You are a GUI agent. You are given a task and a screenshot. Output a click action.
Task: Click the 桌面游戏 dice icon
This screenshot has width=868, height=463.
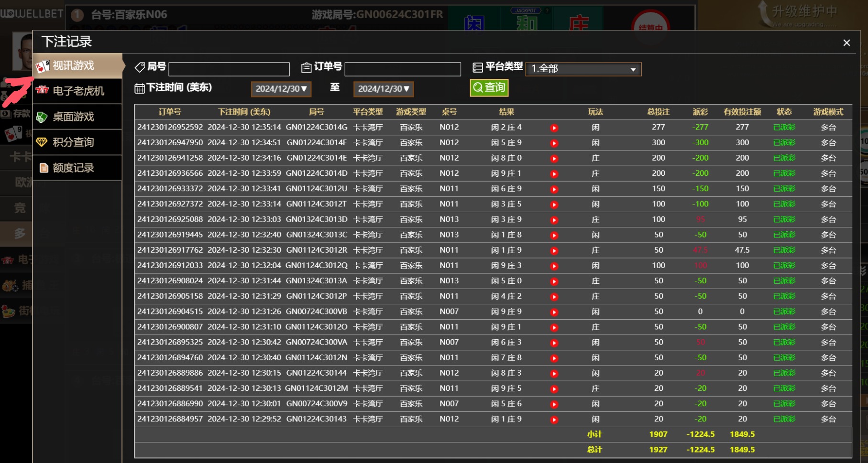point(43,117)
